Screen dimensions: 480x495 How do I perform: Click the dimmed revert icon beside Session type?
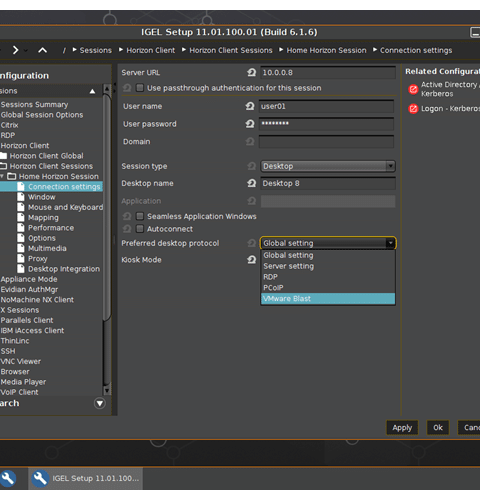tap(252, 166)
